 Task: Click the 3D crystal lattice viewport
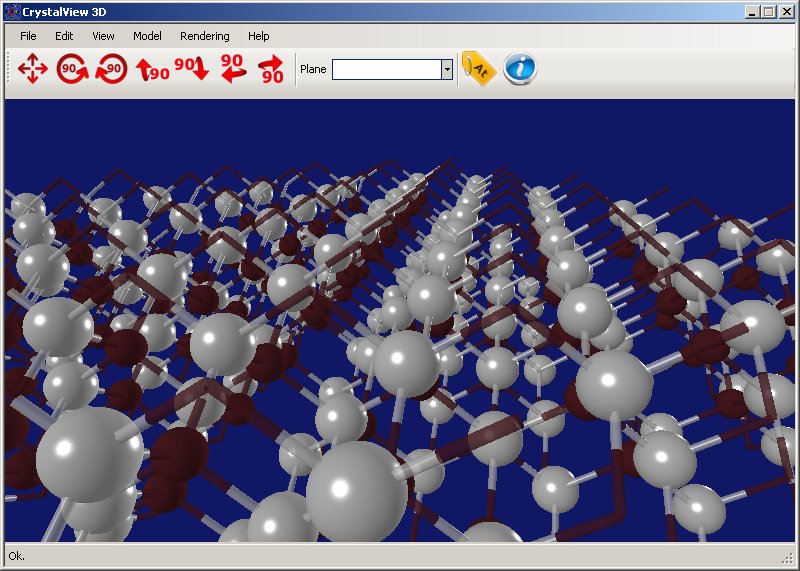coord(399,320)
